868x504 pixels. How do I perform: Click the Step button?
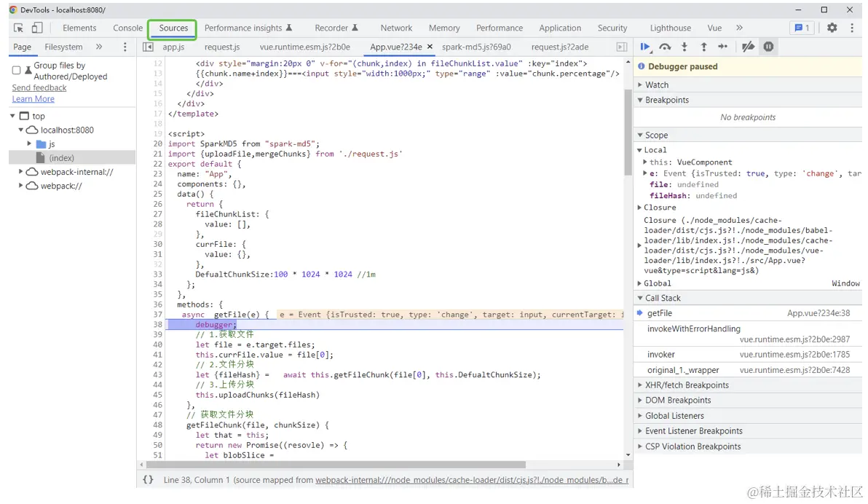722,47
